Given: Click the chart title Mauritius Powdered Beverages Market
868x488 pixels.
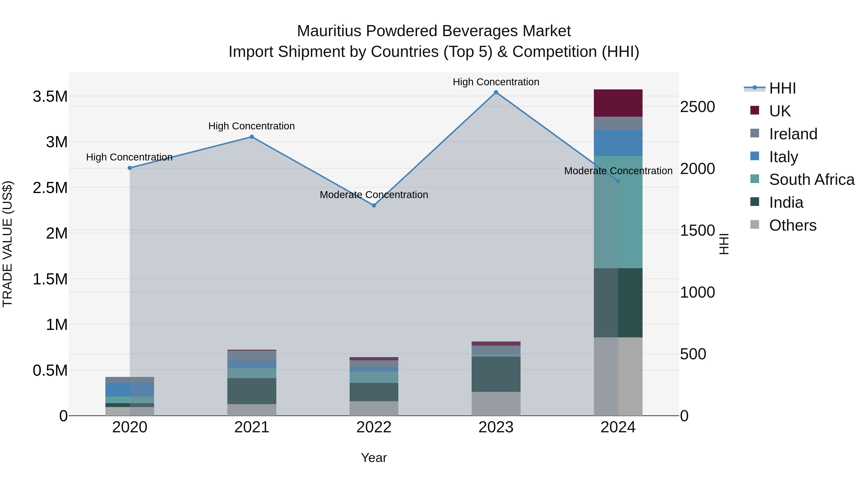Looking at the screenshot, I should [434, 31].
